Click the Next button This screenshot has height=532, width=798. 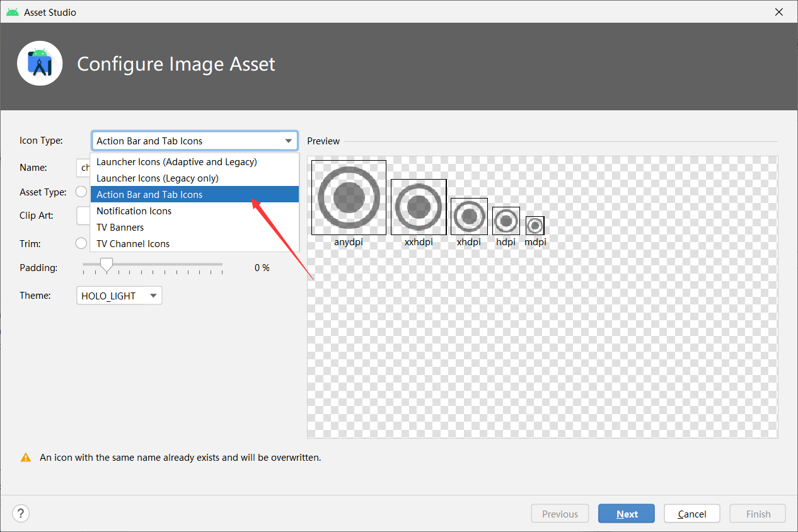click(627, 514)
